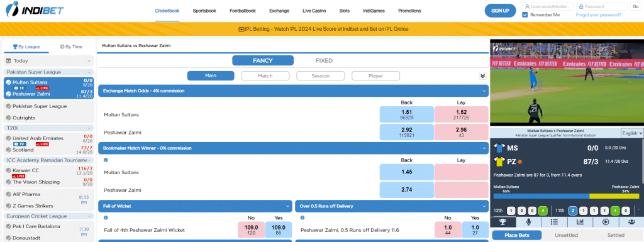
Task: Click info icon under Over 0.5 Runs
Action: click(x=303, y=217)
